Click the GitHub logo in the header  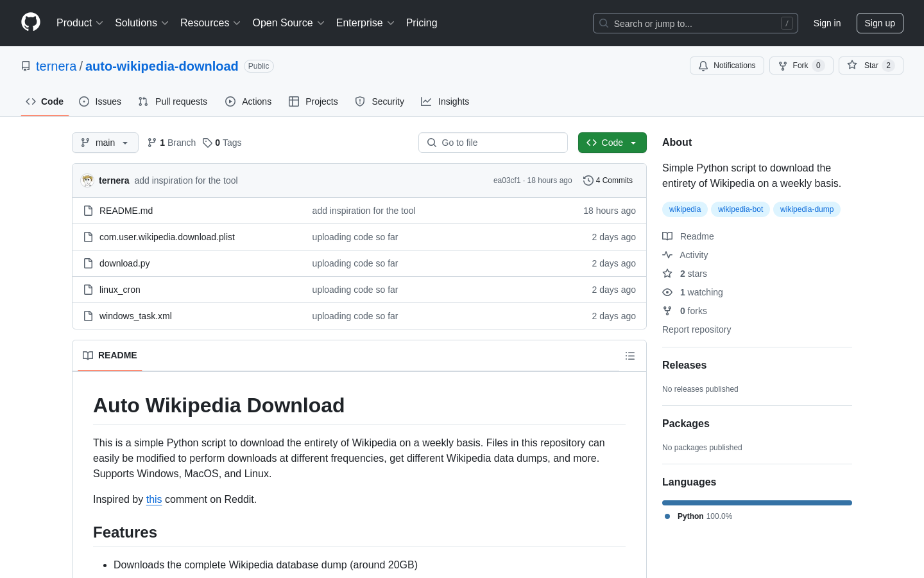click(x=31, y=22)
